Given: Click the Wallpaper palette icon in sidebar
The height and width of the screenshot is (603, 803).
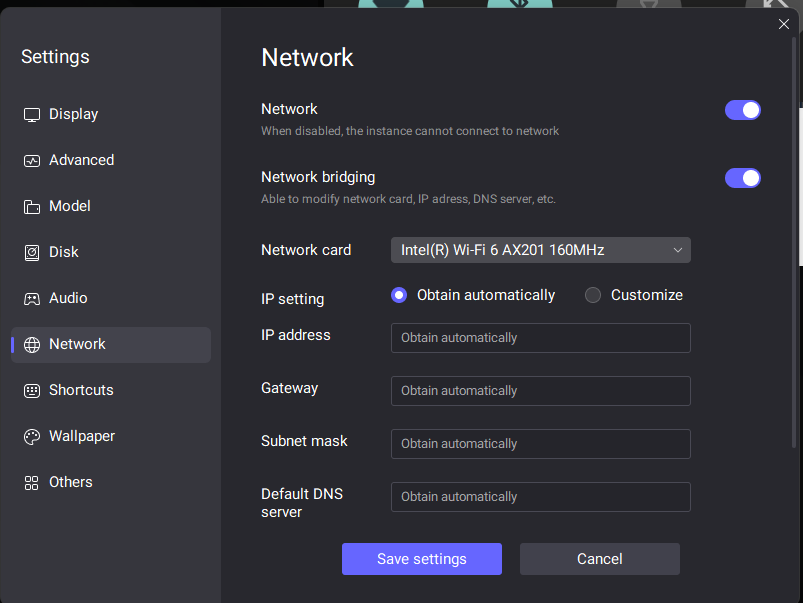Looking at the screenshot, I should [x=32, y=436].
